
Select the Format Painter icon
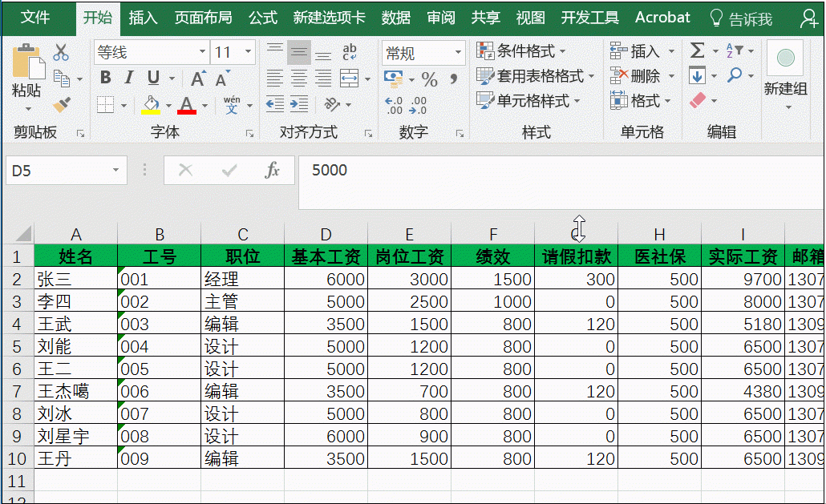click(x=61, y=103)
